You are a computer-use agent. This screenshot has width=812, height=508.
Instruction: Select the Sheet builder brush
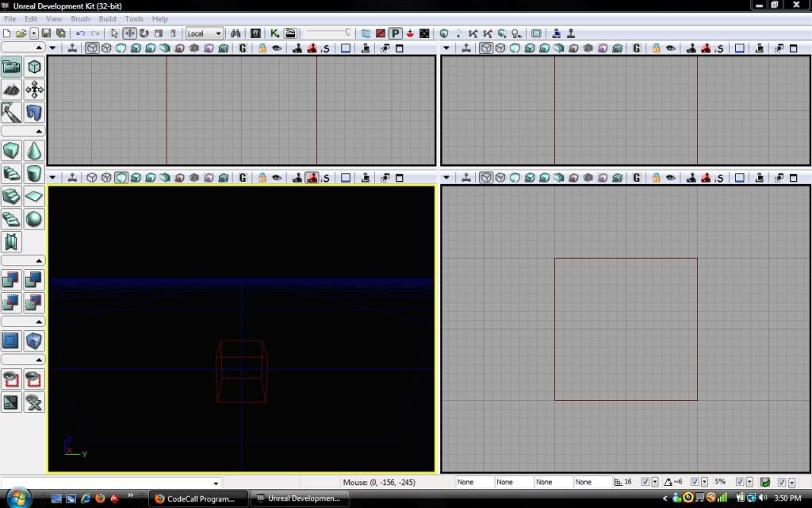34,196
